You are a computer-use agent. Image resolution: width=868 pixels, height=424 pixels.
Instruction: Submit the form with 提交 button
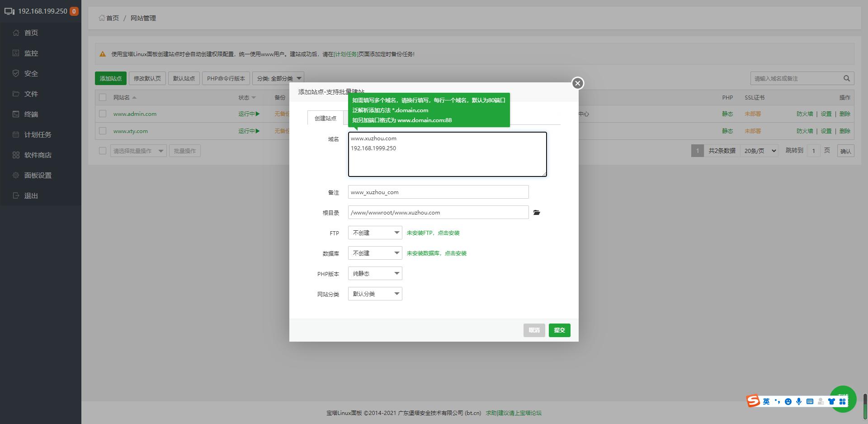pyautogui.click(x=560, y=330)
